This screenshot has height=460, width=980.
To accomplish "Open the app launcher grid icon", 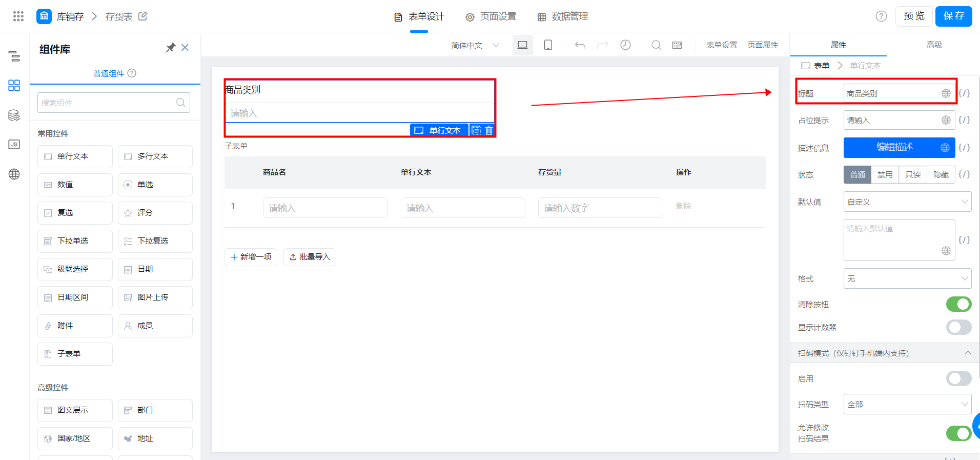I will (x=18, y=16).
